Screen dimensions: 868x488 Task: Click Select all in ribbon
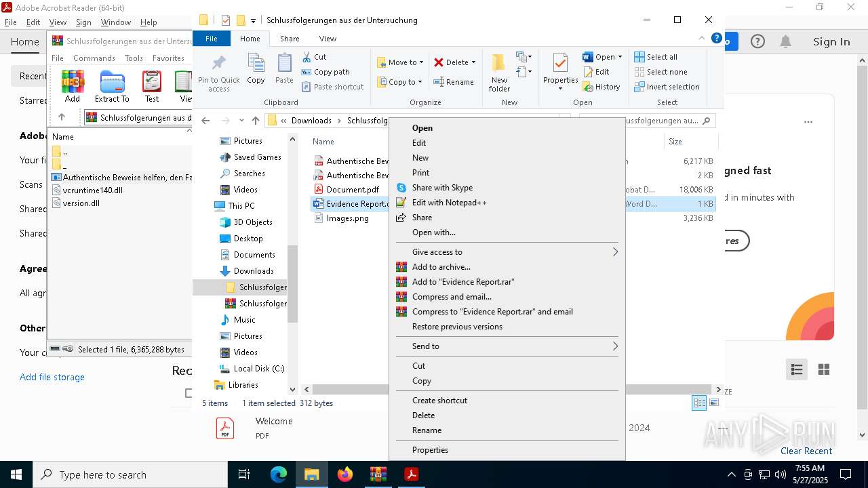pyautogui.click(x=656, y=57)
